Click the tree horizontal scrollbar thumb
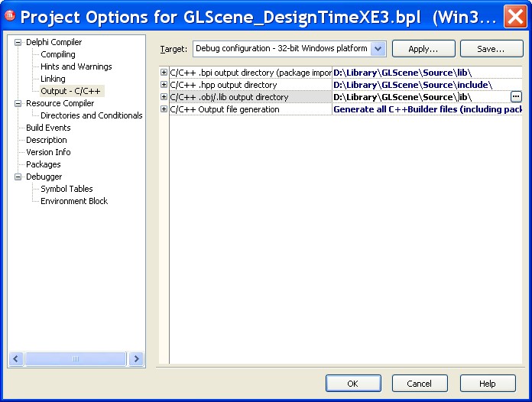532x402 pixels. pyautogui.click(x=76, y=358)
